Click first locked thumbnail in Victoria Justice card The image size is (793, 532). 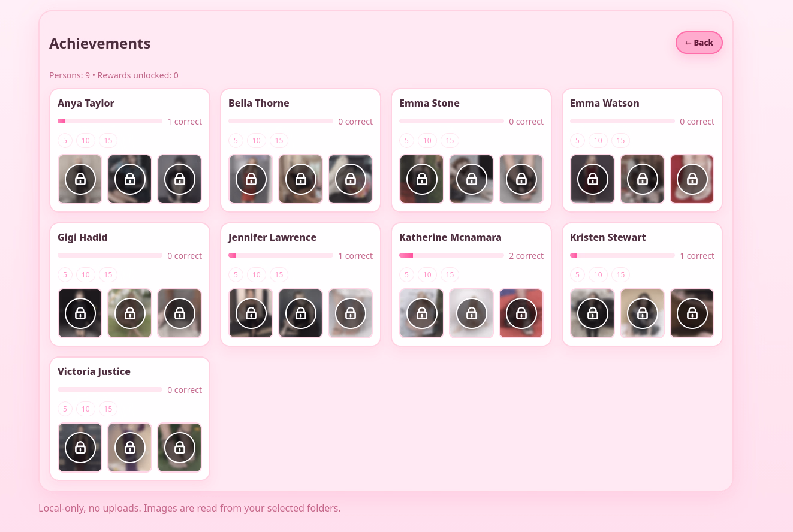(x=80, y=448)
